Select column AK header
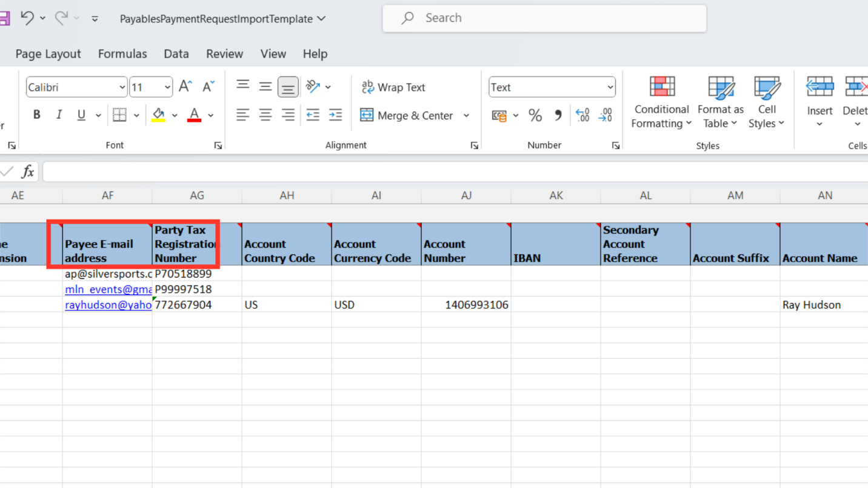This screenshot has width=868, height=488. tap(556, 195)
